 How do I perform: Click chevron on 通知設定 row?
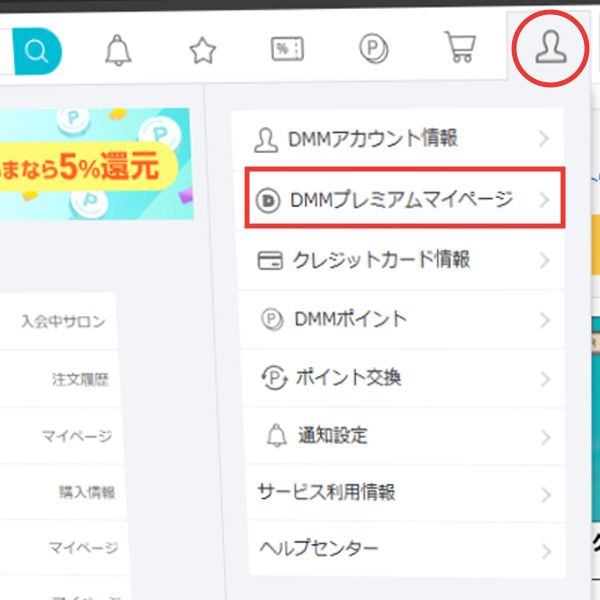point(546,437)
